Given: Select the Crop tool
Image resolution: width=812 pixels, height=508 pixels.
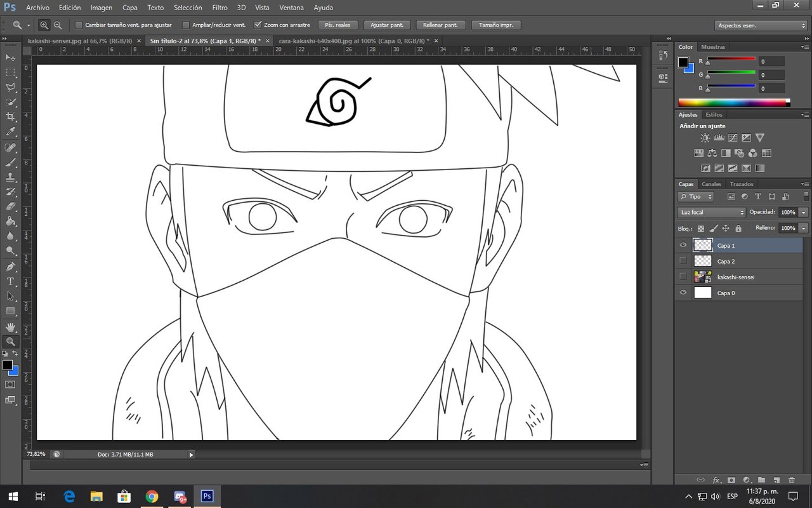Looking at the screenshot, I should pos(11,117).
